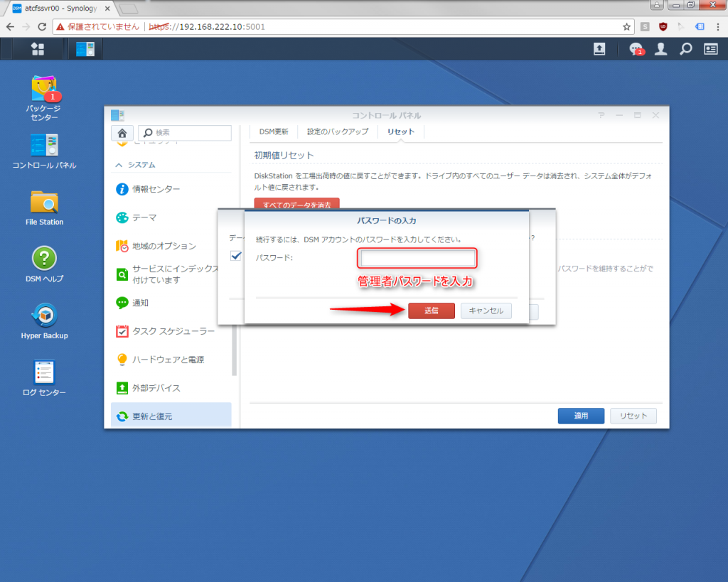Collapse the システム section in sidebar

coord(119,165)
